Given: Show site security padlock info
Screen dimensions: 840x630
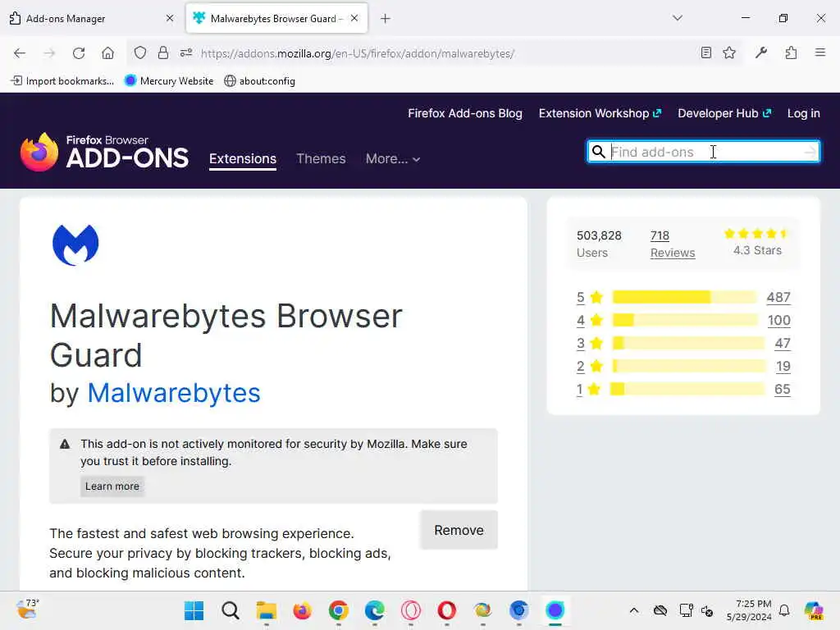Looking at the screenshot, I should (x=163, y=53).
